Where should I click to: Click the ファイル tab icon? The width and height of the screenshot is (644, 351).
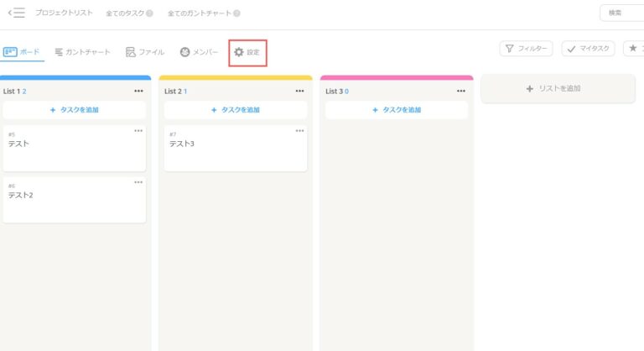pyautogui.click(x=131, y=52)
